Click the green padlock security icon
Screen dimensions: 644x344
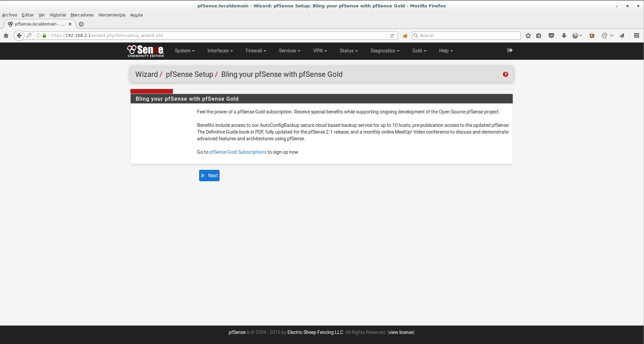point(44,36)
